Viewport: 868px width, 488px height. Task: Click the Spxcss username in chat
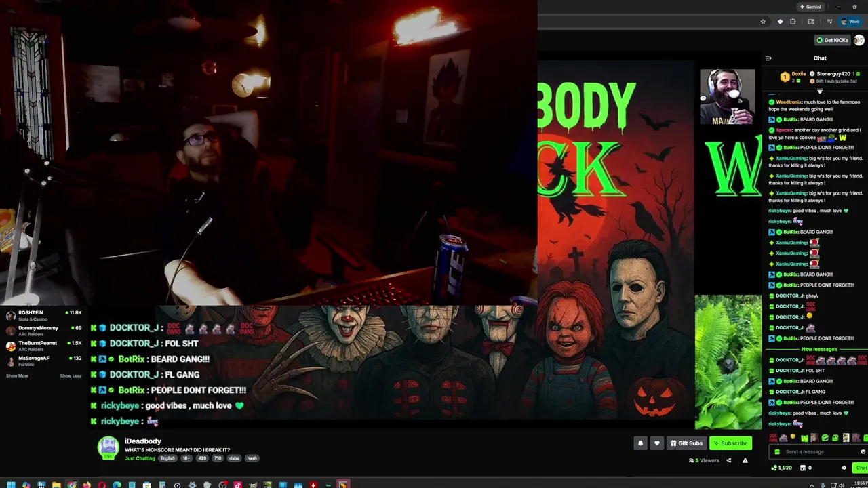click(x=784, y=130)
